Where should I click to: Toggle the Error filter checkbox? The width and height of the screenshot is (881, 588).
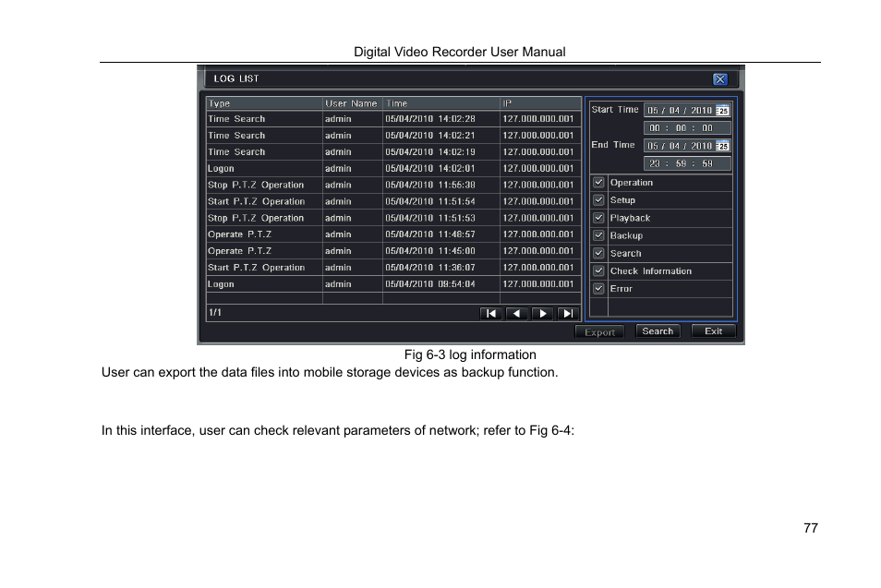[x=598, y=289]
